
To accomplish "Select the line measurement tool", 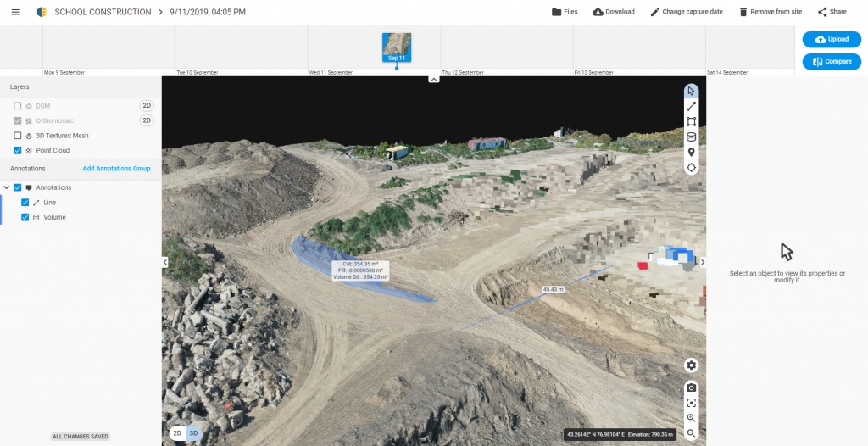I will (691, 106).
